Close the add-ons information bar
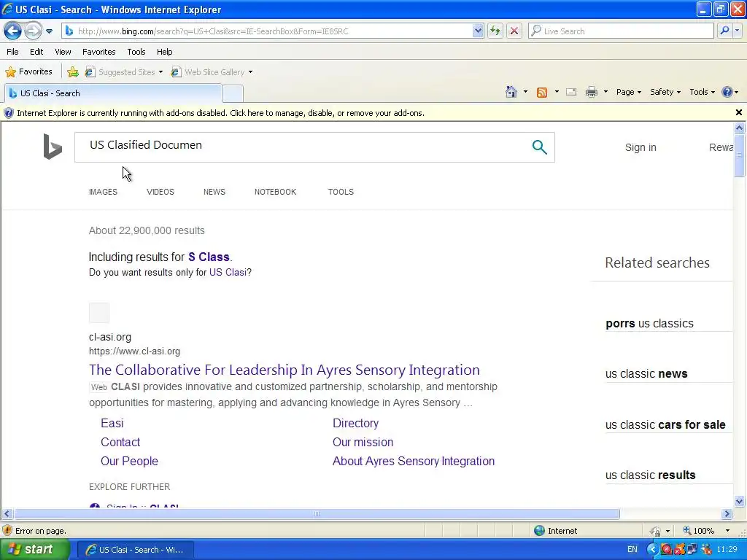 [x=739, y=112]
